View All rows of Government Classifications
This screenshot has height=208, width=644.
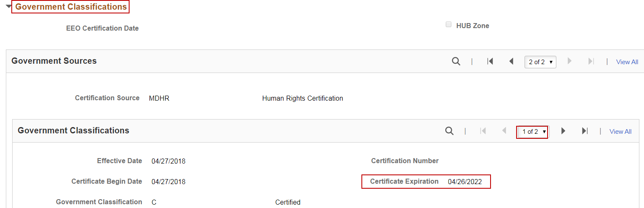click(620, 132)
